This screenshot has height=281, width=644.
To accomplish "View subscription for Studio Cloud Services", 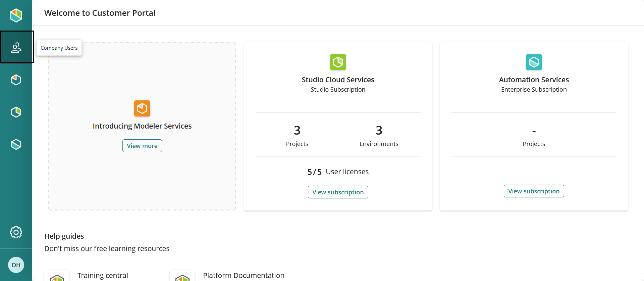I will click(x=338, y=192).
